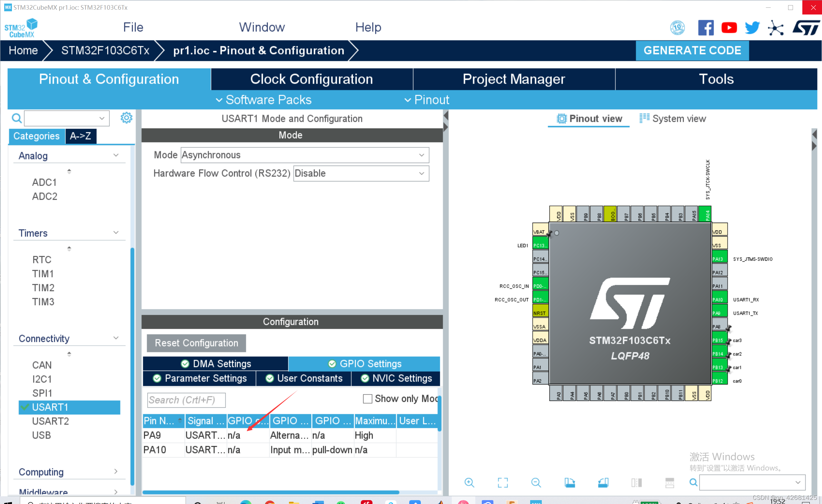Open the Facebook link icon
Screen dimensions: 822x504
pos(706,28)
